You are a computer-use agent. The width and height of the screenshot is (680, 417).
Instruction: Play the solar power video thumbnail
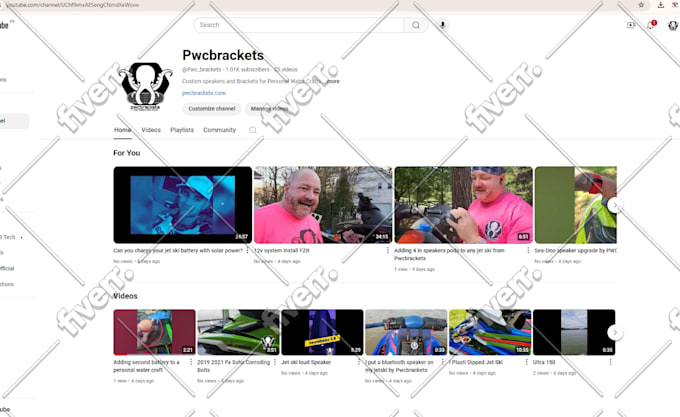[x=183, y=205]
